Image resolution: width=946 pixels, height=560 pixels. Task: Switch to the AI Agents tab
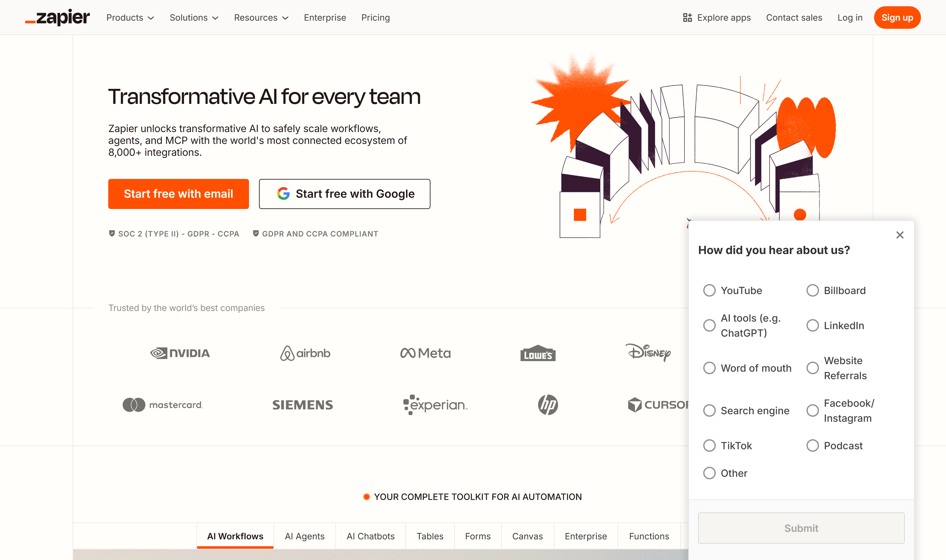click(x=304, y=536)
